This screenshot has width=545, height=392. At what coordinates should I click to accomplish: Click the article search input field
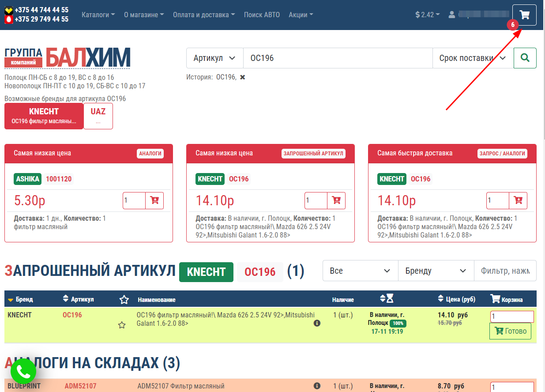click(338, 58)
